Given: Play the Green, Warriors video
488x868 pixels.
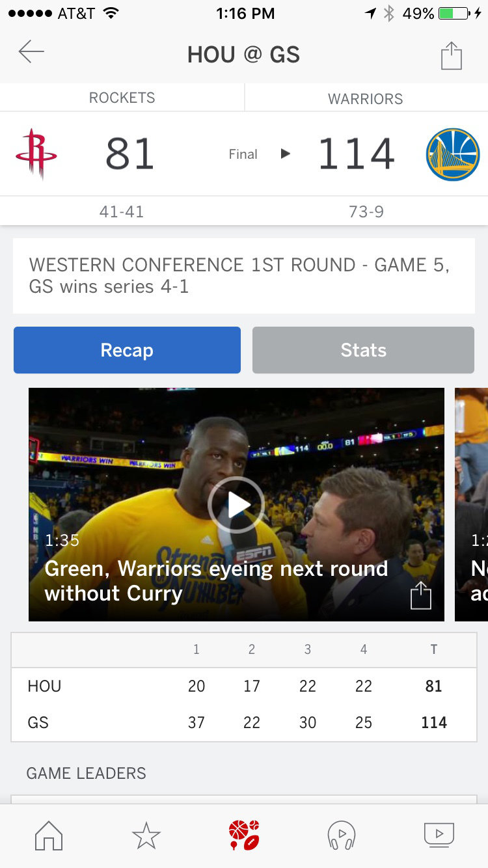Looking at the screenshot, I should point(236,504).
